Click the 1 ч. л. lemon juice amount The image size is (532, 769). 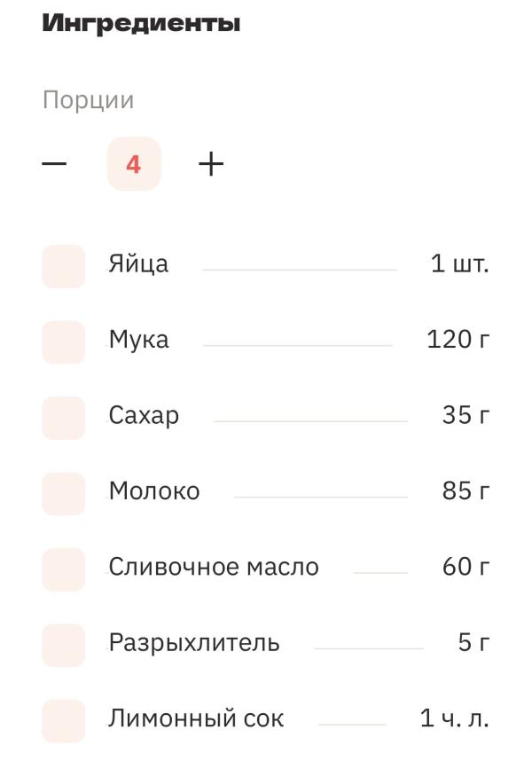click(x=454, y=718)
